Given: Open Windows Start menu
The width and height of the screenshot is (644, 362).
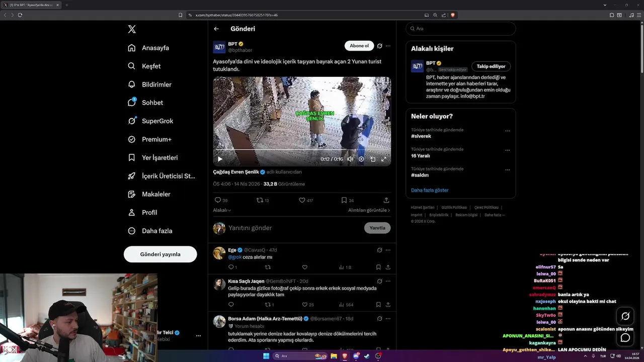Looking at the screenshot, I should click(x=266, y=356).
